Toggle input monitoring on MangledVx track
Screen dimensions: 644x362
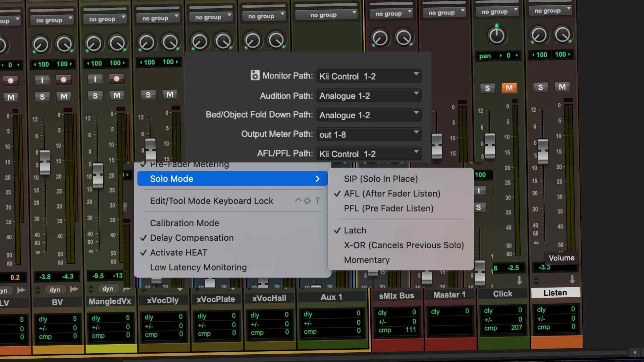(x=95, y=79)
